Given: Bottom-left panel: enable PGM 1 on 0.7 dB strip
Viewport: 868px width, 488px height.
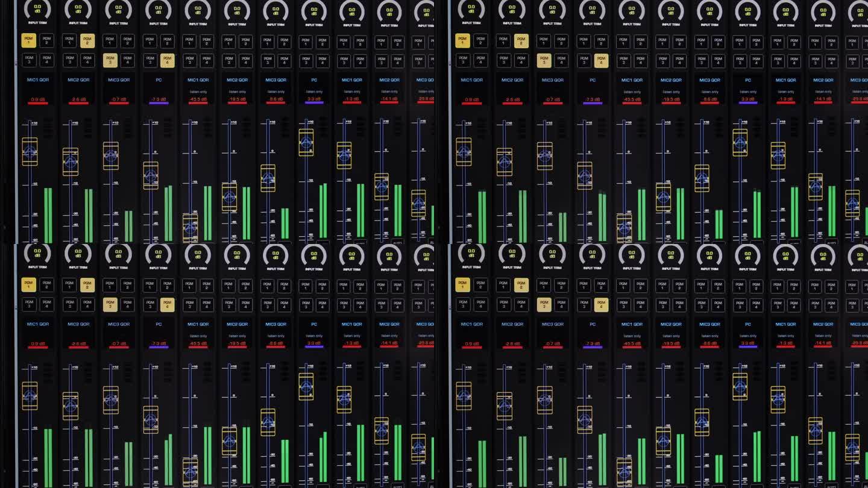Looking at the screenshot, I should point(110,285).
